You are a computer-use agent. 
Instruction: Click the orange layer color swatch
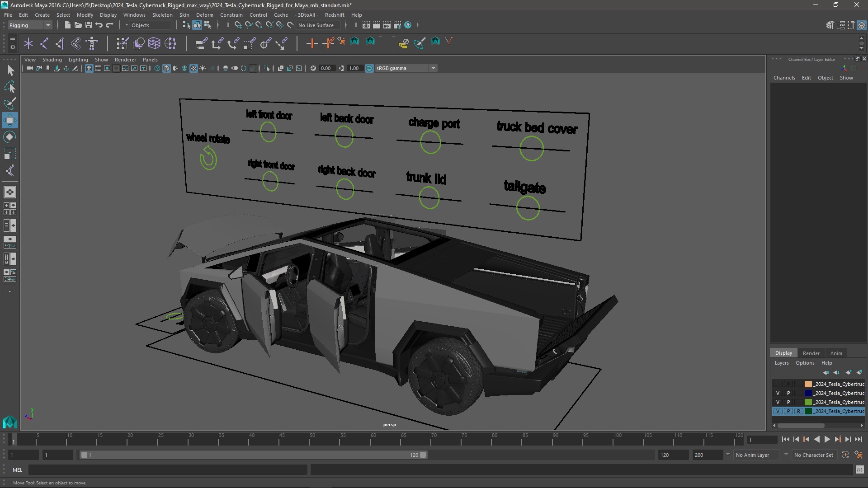point(808,384)
